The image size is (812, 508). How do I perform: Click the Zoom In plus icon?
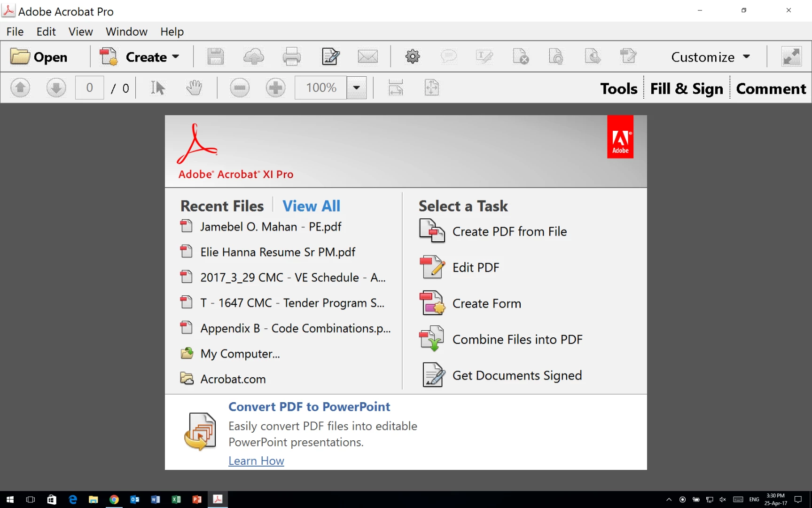pos(275,87)
